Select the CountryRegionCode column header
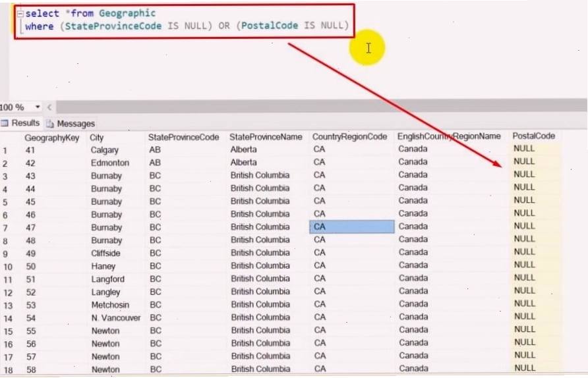This screenshot has width=588, height=378. click(349, 137)
